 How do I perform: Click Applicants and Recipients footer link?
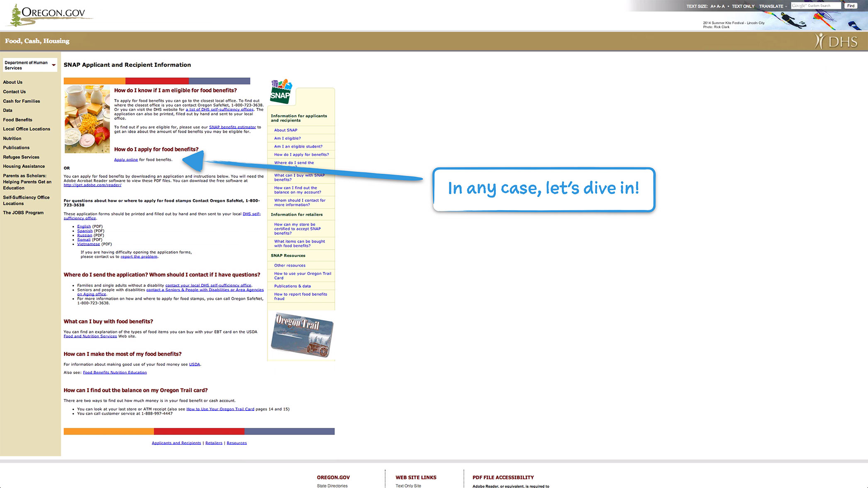coord(176,443)
